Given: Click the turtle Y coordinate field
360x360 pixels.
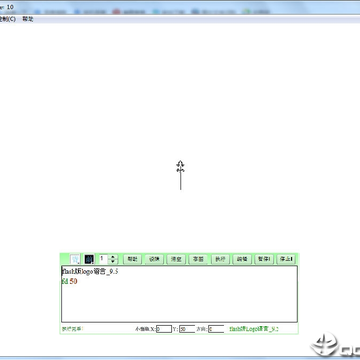Looking at the screenshot, I should (187, 329).
